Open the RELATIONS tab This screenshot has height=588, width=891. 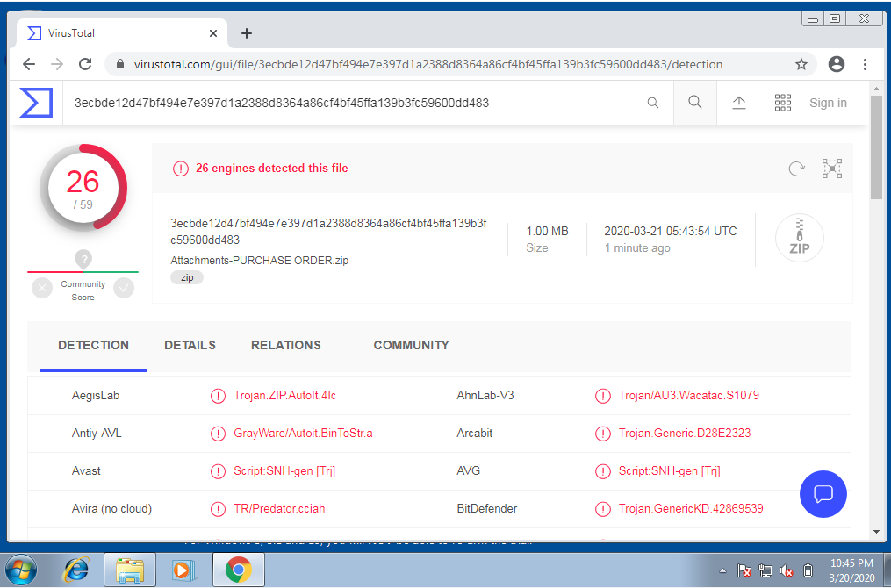tap(286, 346)
